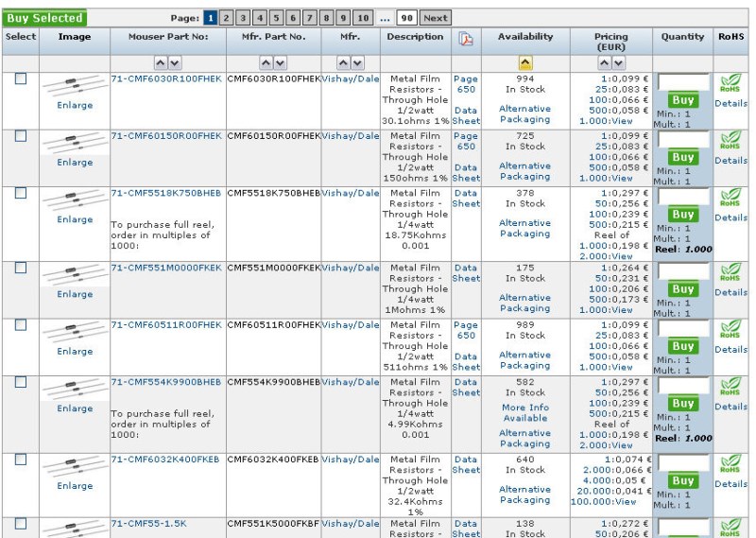
Task: Click RoHS leaf icon for CMF5518K750BHEB
Action: [x=730, y=197]
